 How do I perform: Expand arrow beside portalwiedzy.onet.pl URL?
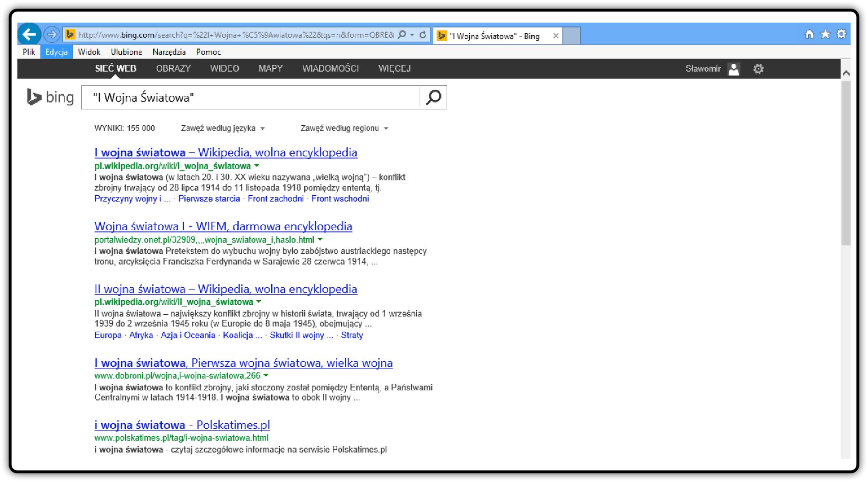point(320,240)
